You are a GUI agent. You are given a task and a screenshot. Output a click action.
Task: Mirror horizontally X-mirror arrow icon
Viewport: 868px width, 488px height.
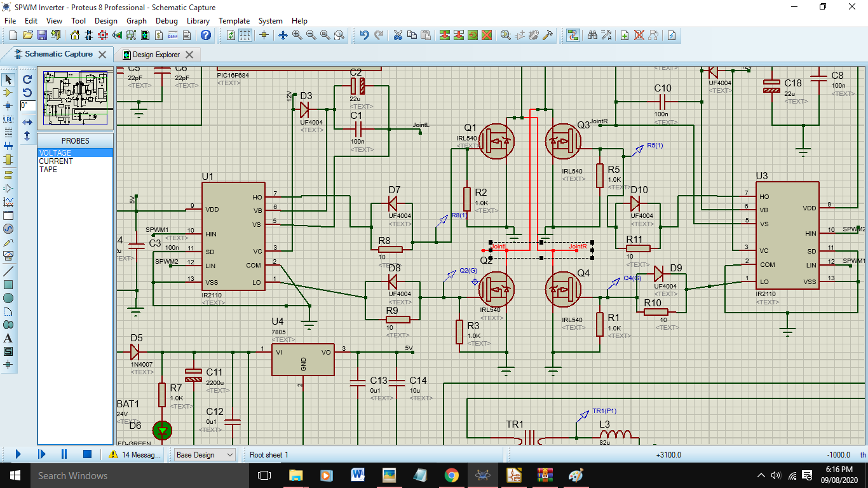click(27, 122)
